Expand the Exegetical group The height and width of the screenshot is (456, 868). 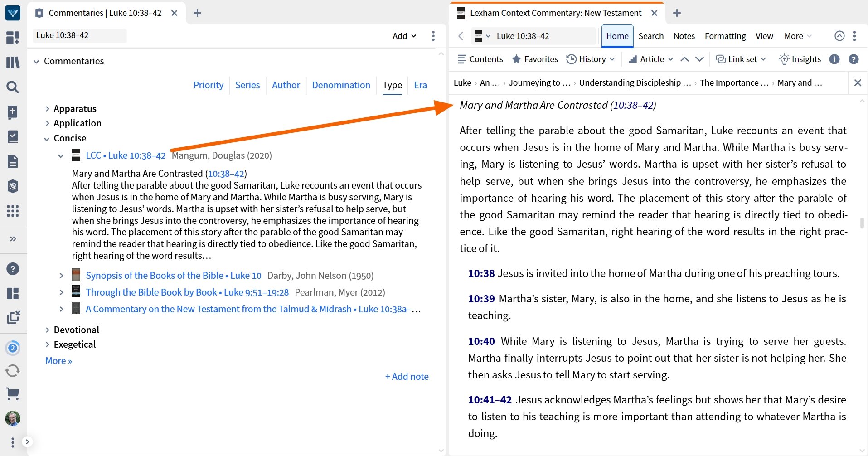(47, 344)
